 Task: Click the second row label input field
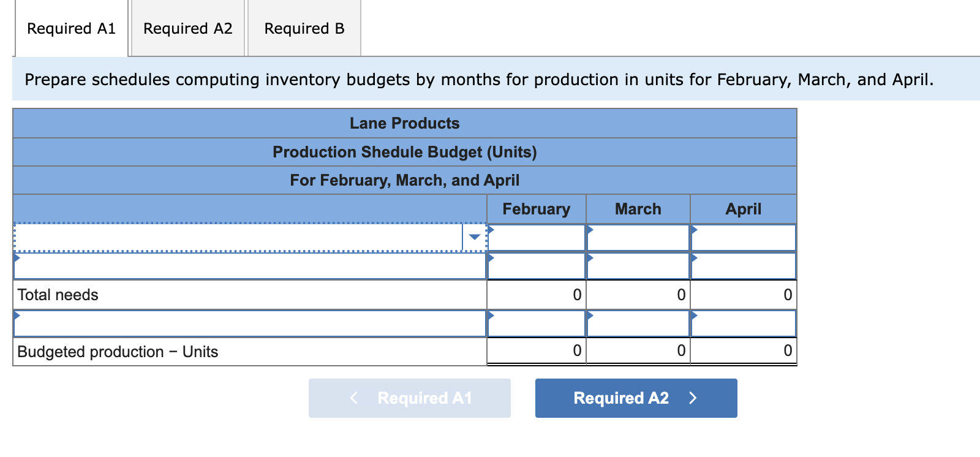[x=250, y=266]
